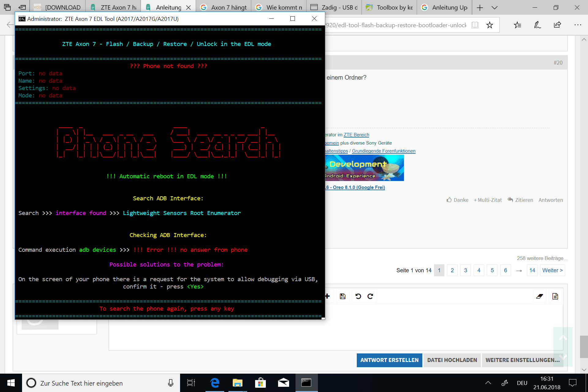Click the DATEI HOCHLADEN button

pos(452,360)
